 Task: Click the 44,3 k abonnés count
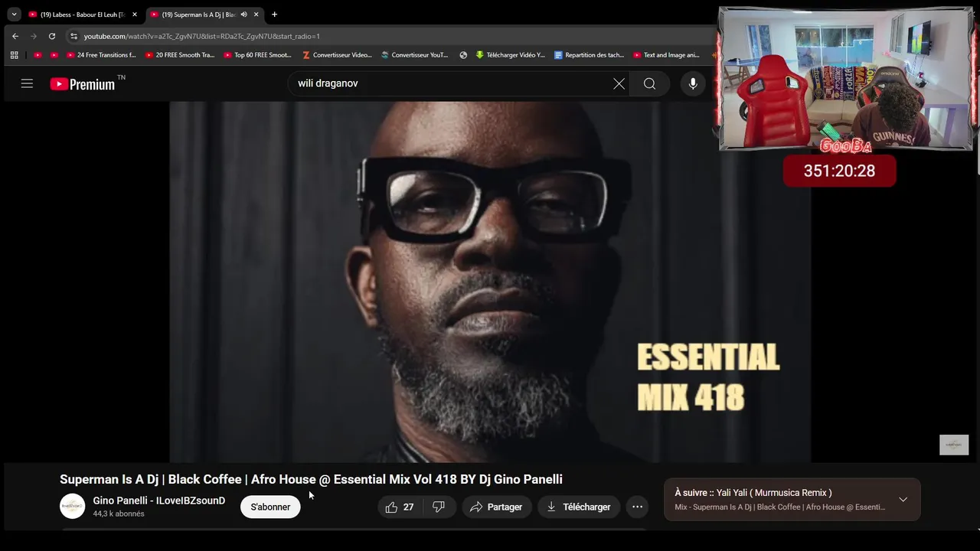pos(119,514)
